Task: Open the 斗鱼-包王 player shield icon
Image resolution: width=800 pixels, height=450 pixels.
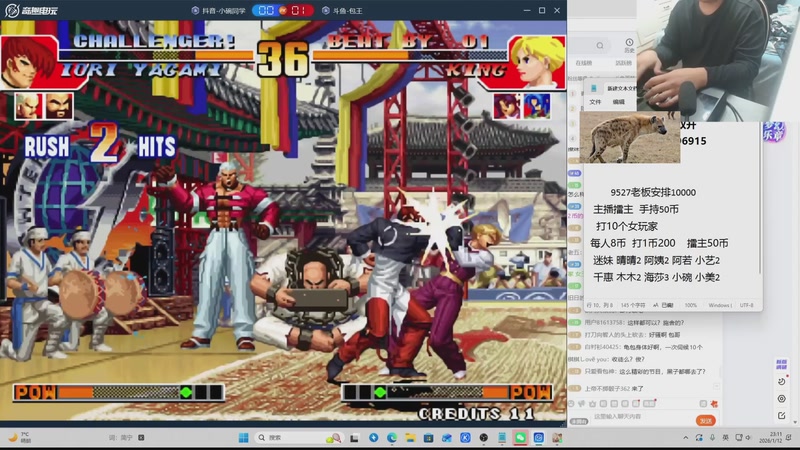Action: pos(326,10)
